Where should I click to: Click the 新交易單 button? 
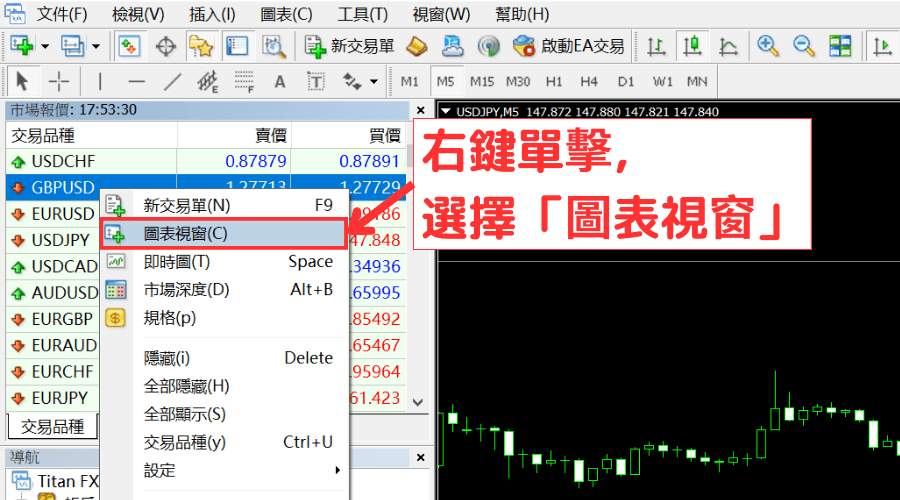349,46
